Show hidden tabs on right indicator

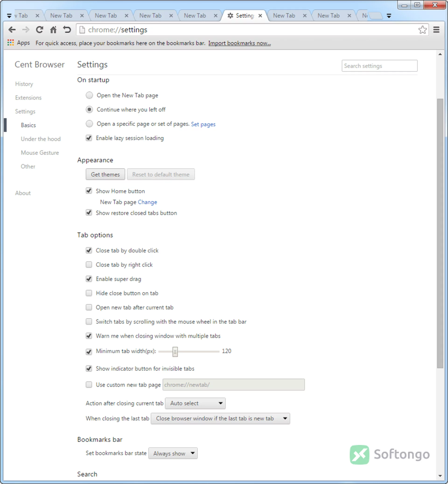click(x=389, y=16)
